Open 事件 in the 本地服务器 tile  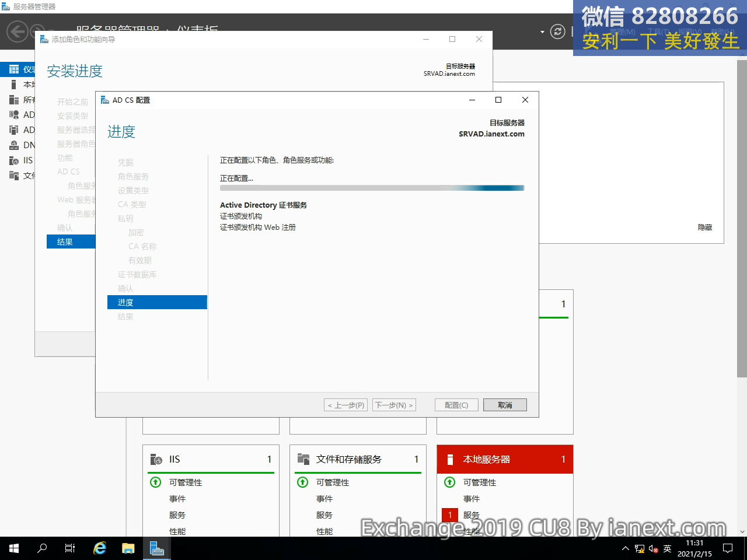pyautogui.click(x=472, y=499)
